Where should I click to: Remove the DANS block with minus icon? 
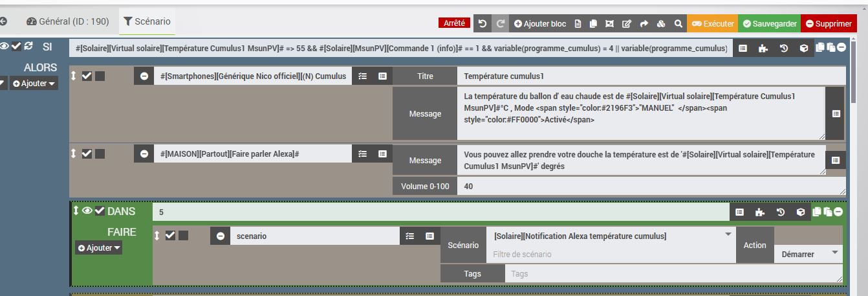(x=838, y=211)
